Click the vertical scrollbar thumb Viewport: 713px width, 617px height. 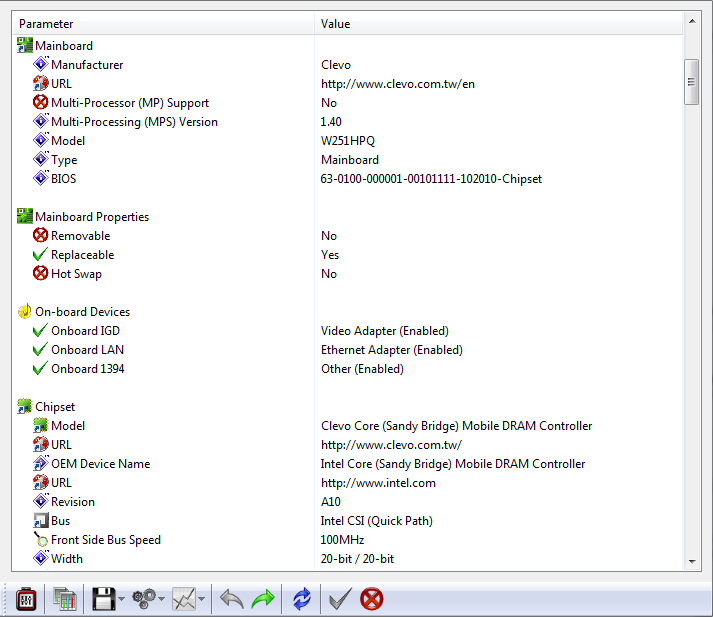pos(692,82)
